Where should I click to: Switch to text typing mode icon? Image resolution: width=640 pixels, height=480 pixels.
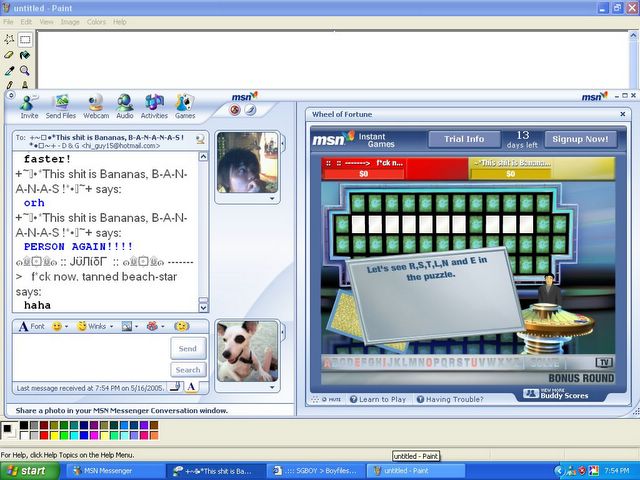[191, 387]
